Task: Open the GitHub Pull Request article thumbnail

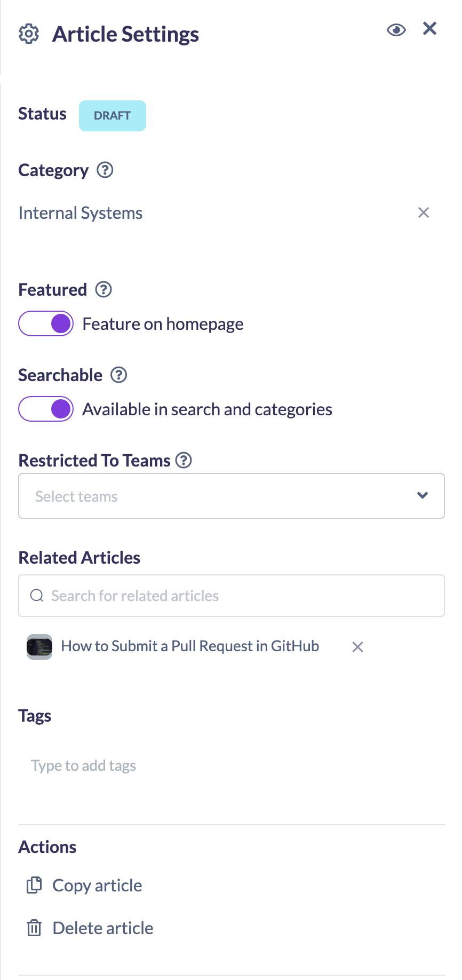Action: (x=39, y=646)
